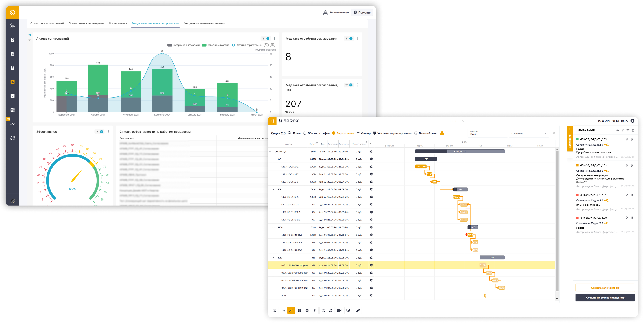Click Обновить график in the Gantt toolbar

(316, 133)
